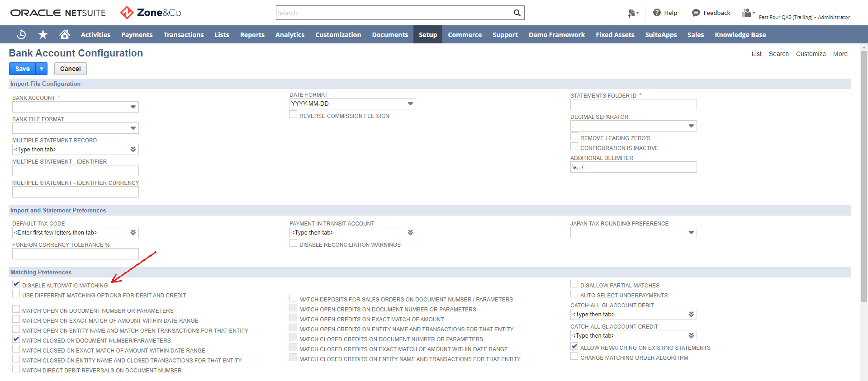This screenshot has height=381, width=868.
Task: Click the Additional Delimiter field
Action: point(633,167)
